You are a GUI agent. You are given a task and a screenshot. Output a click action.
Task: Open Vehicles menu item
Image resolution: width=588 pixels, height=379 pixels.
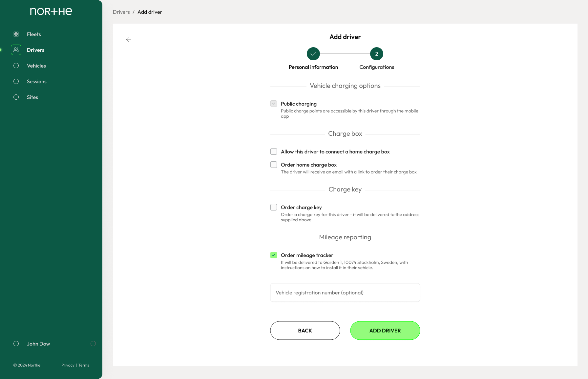(36, 66)
